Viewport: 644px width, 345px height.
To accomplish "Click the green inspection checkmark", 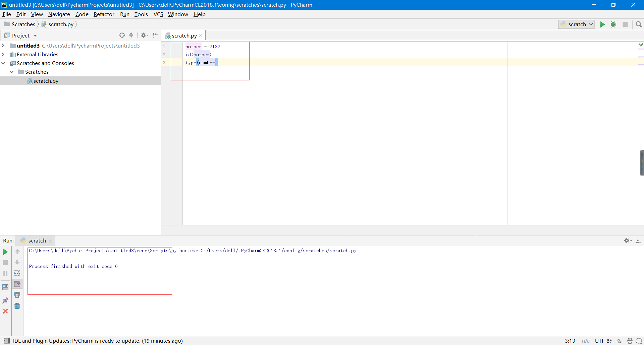I will pos(641,45).
